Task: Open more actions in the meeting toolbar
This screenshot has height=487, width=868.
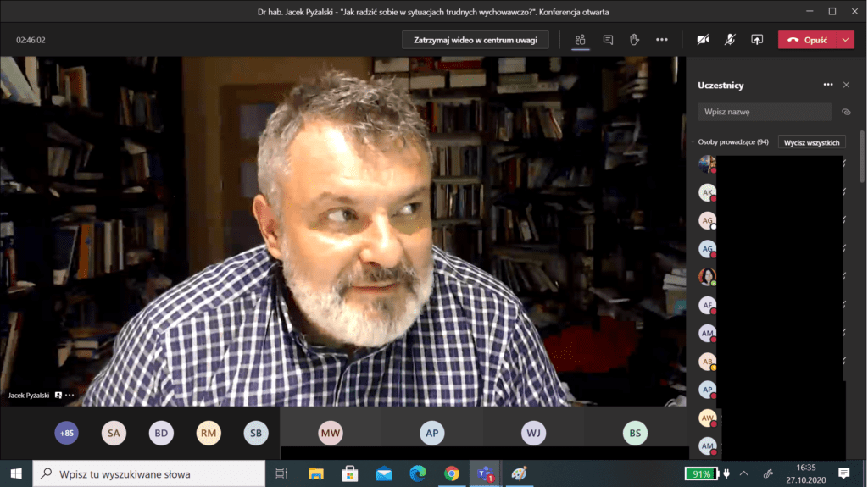Action: (661, 40)
